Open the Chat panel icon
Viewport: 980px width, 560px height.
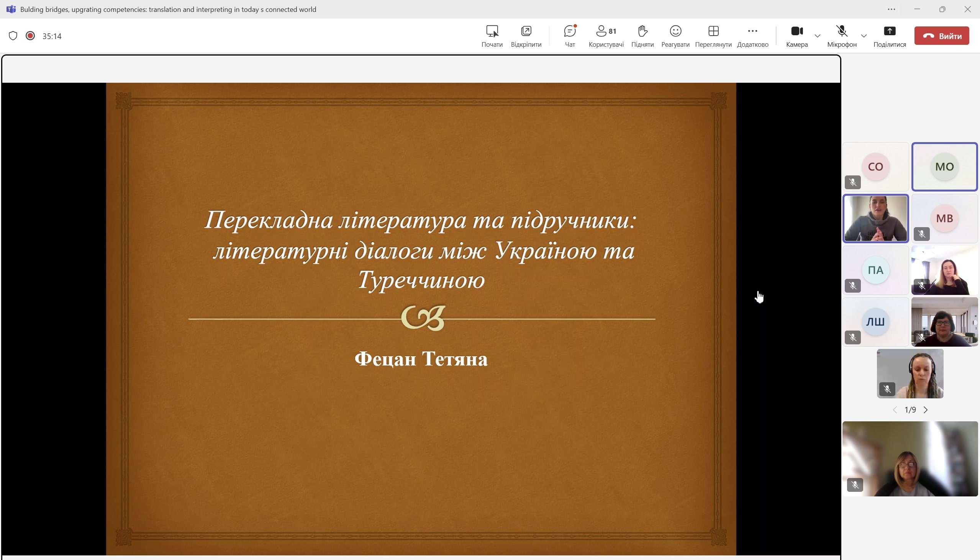[x=570, y=31]
